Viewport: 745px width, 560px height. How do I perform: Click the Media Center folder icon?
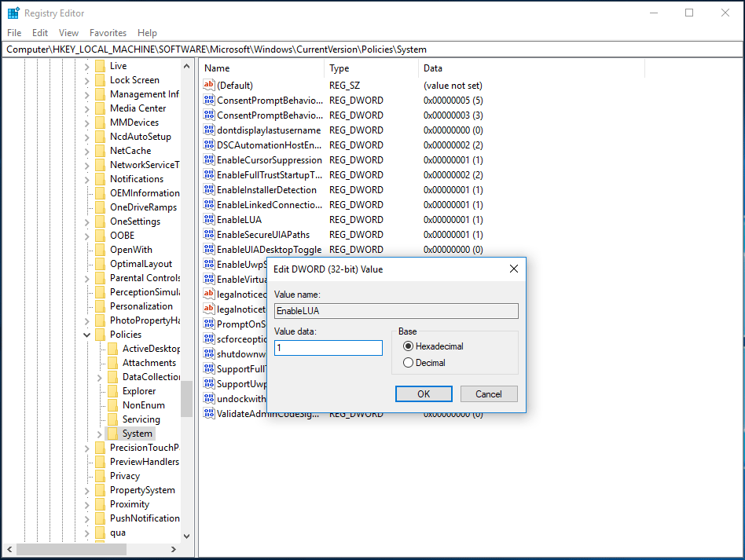(x=100, y=108)
